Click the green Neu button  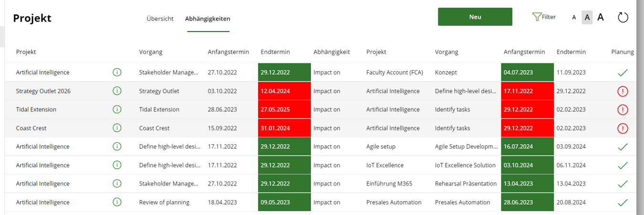(x=475, y=17)
